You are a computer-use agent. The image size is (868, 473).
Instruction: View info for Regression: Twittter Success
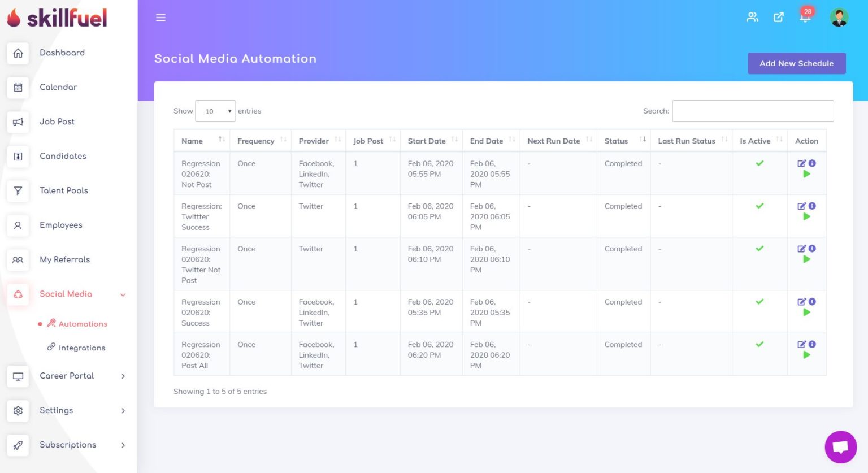tap(813, 206)
